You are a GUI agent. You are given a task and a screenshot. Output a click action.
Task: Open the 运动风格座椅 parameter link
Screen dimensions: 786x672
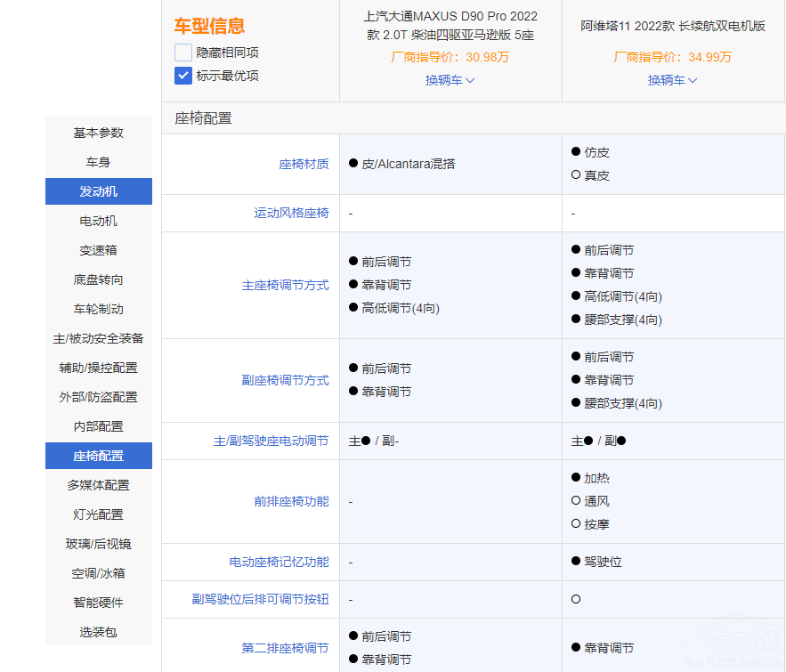click(x=291, y=213)
